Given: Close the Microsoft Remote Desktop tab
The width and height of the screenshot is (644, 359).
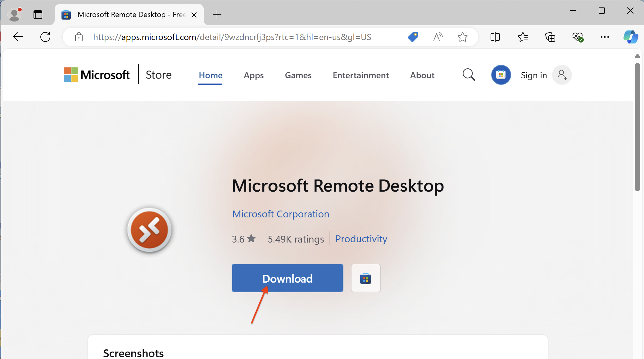Looking at the screenshot, I should (194, 15).
